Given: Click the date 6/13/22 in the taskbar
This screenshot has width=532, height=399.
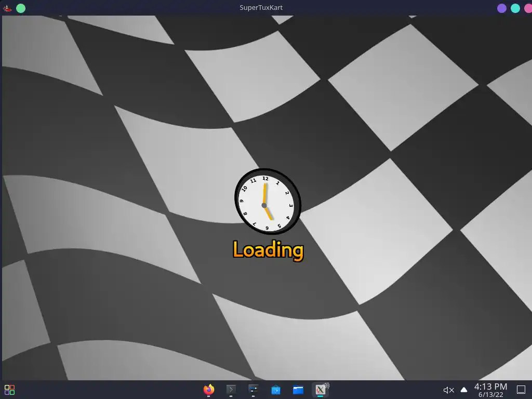Looking at the screenshot, I should coord(490,395).
